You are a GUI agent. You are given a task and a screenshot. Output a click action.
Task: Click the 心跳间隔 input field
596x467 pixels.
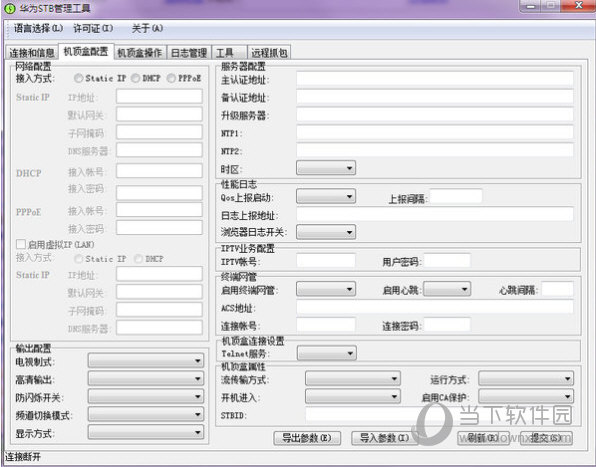pos(558,290)
